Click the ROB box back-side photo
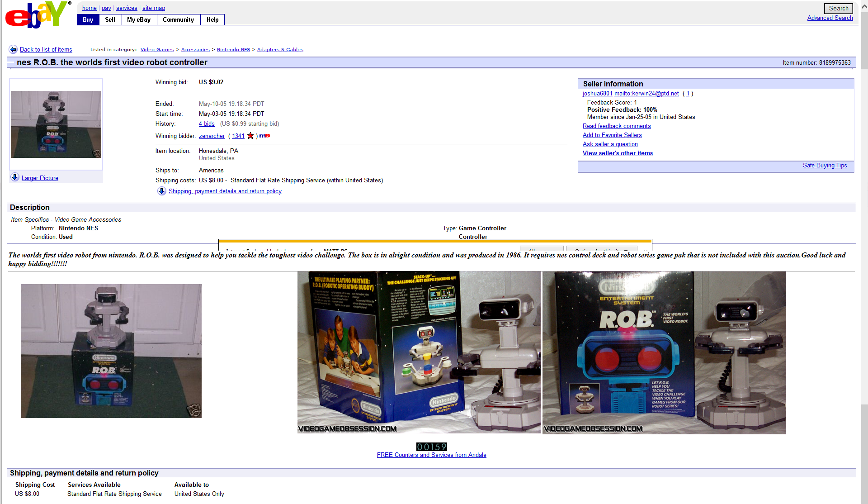The height and width of the screenshot is (504, 868). 419,352
